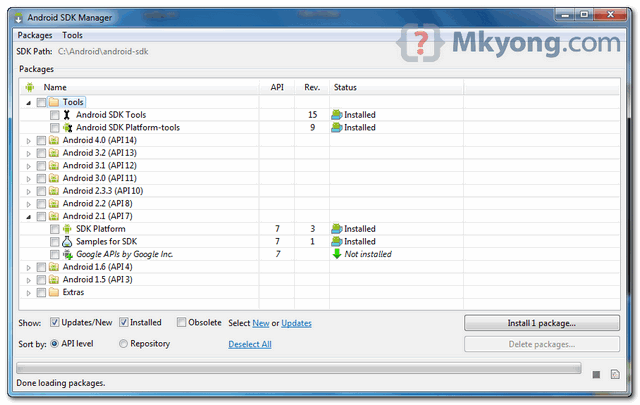Check the SDK Platform checkbox
Viewport: 640px width, 405px height.
(55, 229)
